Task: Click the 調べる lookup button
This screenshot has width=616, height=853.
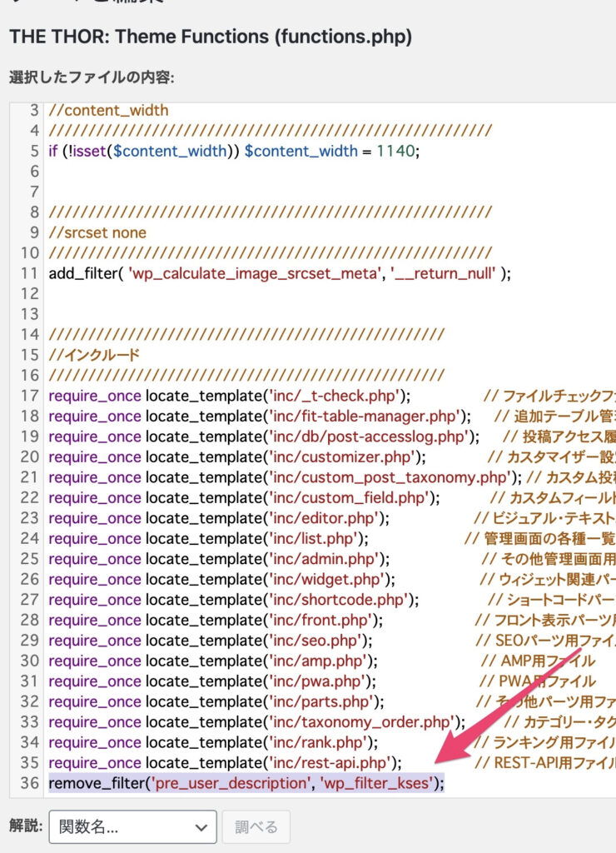Action: [256, 827]
